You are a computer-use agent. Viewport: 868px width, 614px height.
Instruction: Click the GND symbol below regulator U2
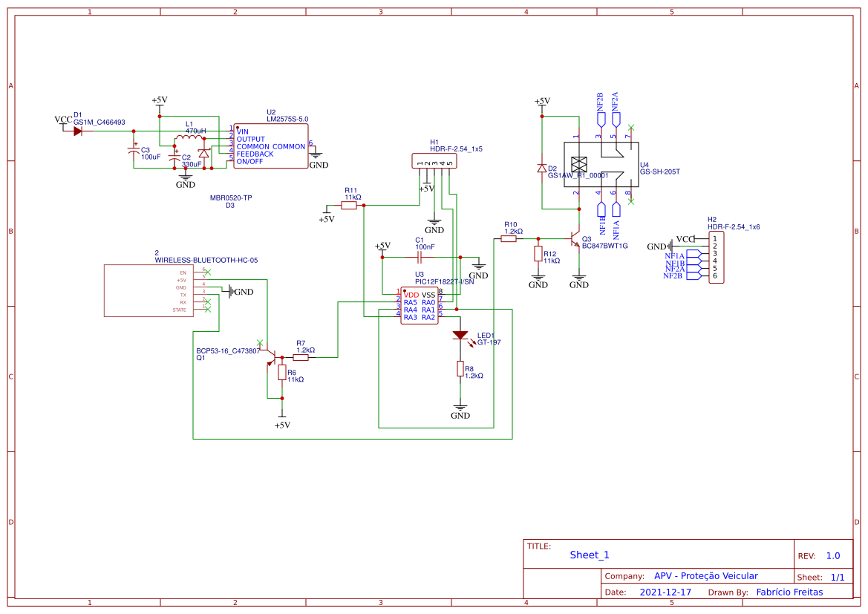click(316, 156)
